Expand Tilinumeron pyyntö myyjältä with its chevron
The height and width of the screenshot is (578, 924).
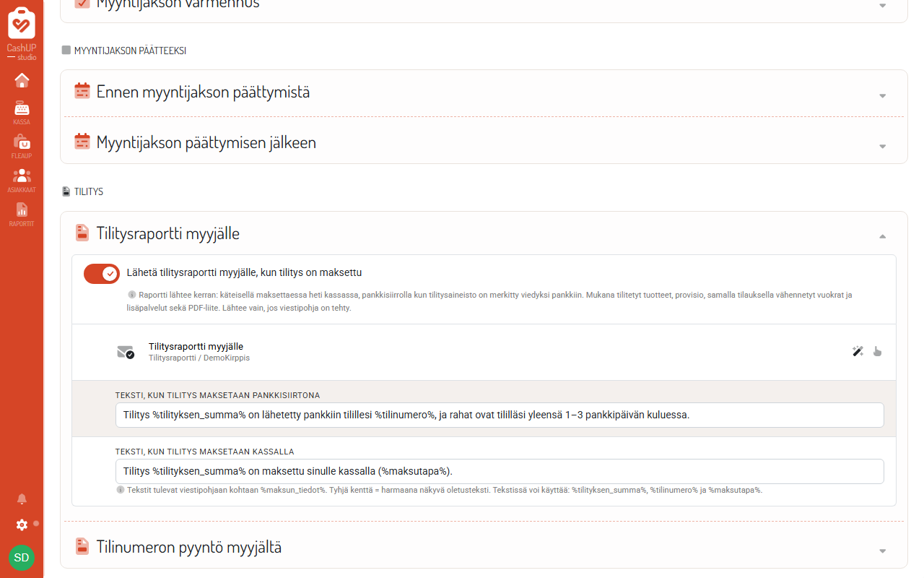(882, 551)
